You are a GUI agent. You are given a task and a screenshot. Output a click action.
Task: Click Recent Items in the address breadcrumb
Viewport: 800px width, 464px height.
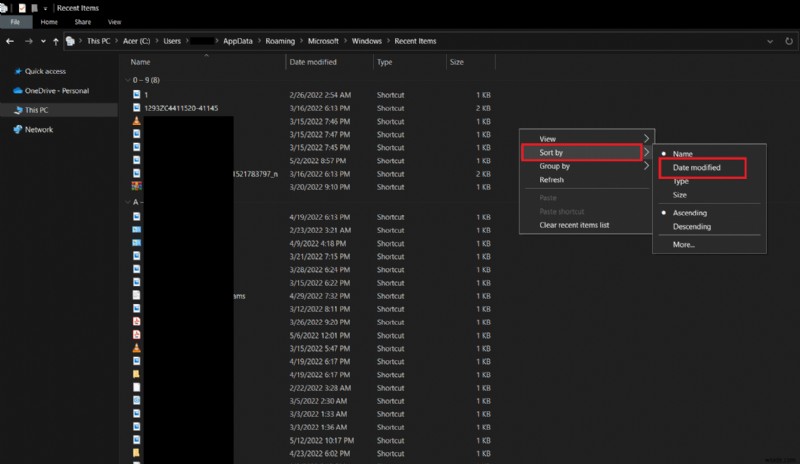pos(415,41)
